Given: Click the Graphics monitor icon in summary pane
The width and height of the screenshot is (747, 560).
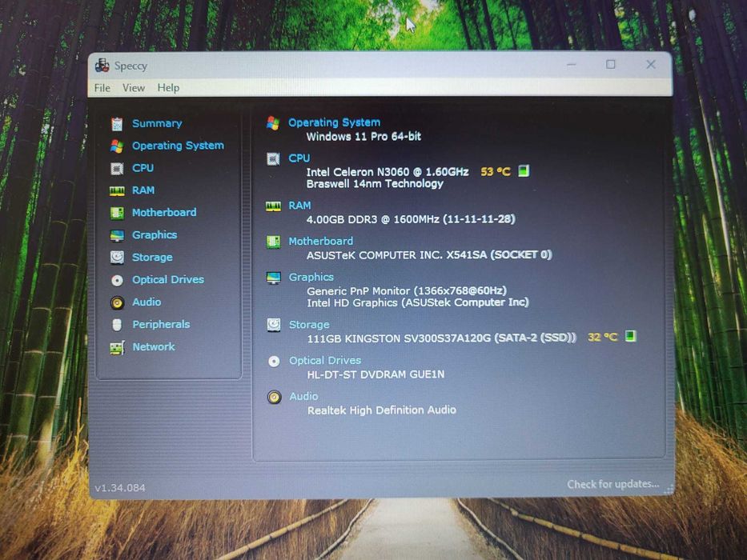Looking at the screenshot, I should coord(274,278).
